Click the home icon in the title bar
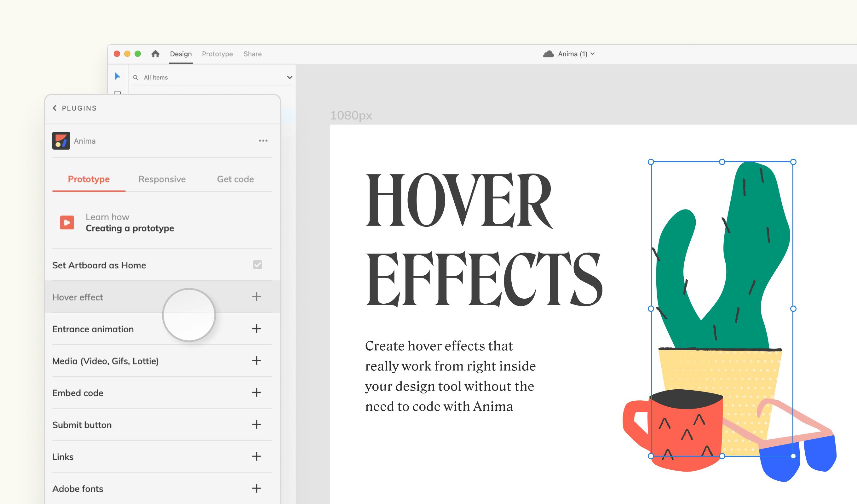857x504 pixels. tap(155, 54)
